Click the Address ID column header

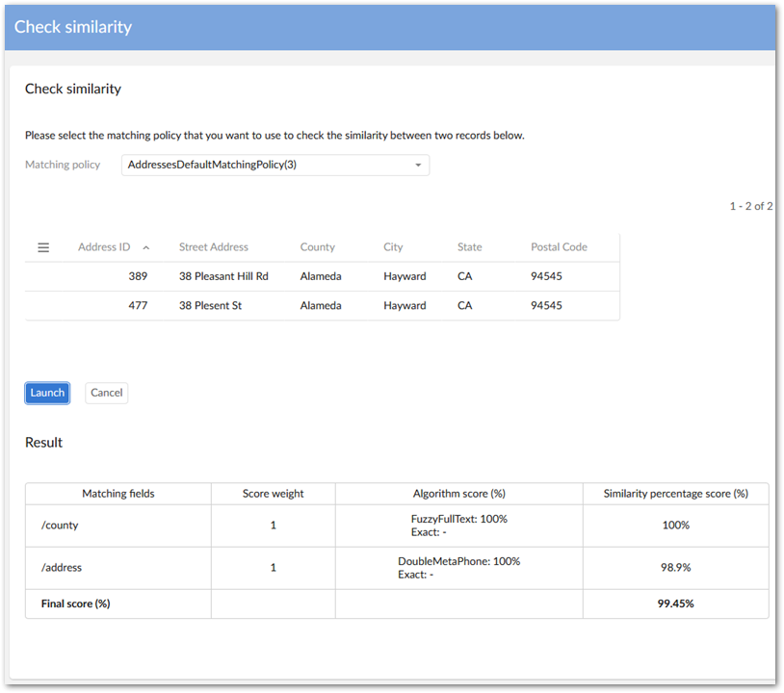(104, 247)
